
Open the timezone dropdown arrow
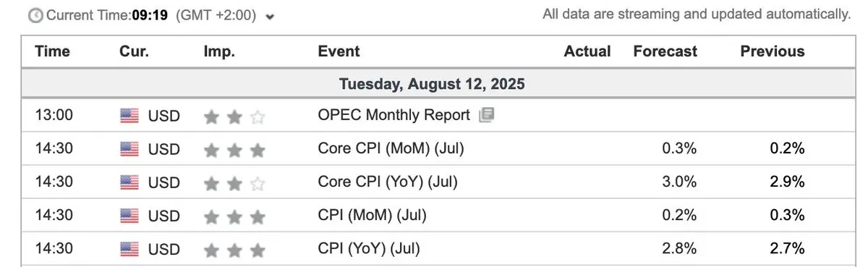point(271,17)
